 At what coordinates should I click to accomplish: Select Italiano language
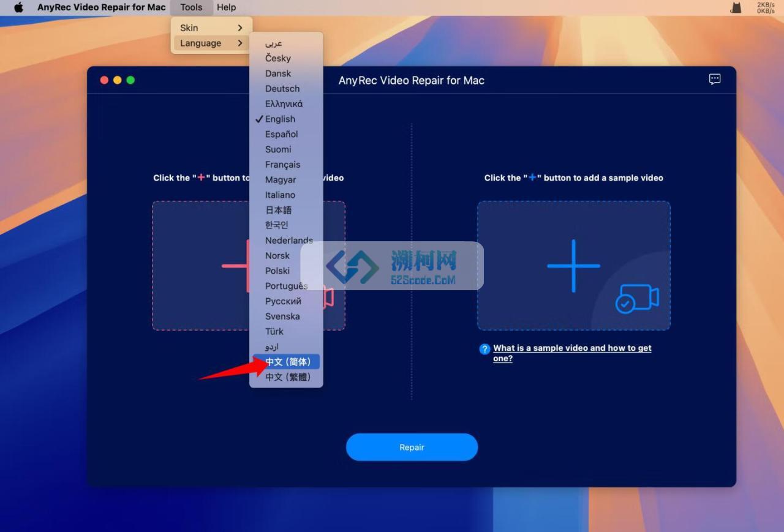(x=286, y=195)
